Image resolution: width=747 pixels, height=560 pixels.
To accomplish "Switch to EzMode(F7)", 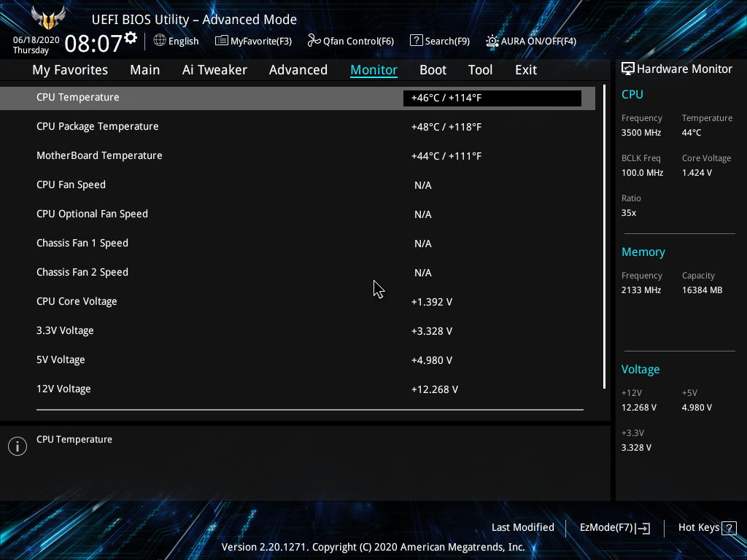I will tap(614, 527).
